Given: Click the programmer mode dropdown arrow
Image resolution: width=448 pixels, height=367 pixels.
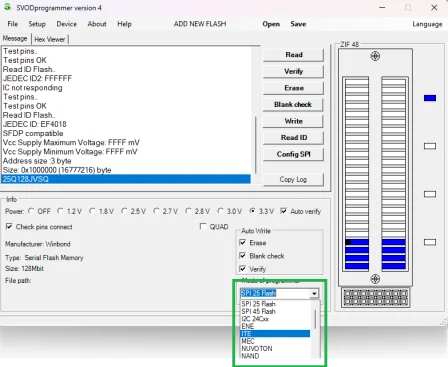Looking at the screenshot, I should [314, 293].
